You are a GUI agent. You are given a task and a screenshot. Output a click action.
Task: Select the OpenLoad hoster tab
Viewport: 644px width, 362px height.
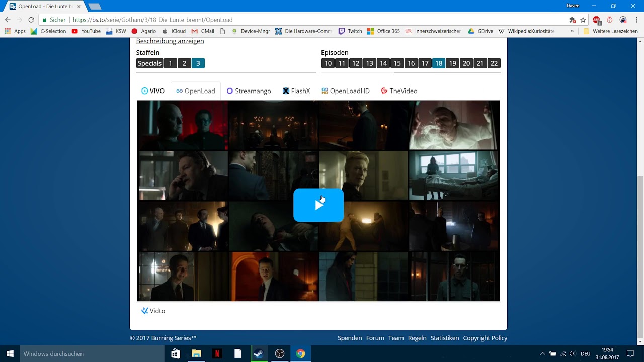(x=196, y=91)
